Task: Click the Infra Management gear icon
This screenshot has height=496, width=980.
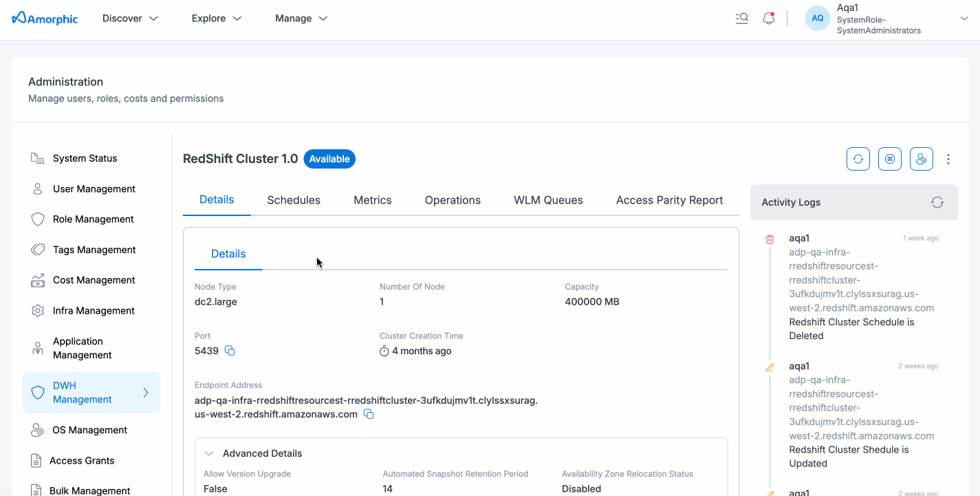Action: tap(38, 310)
